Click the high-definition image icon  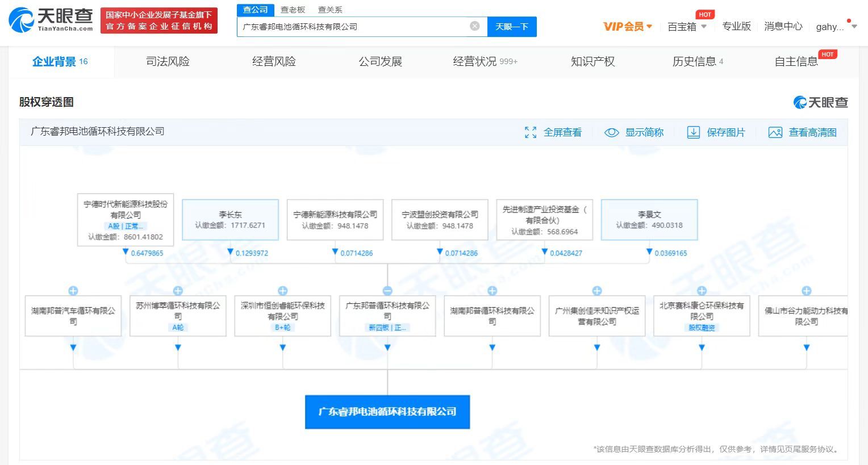click(x=775, y=132)
